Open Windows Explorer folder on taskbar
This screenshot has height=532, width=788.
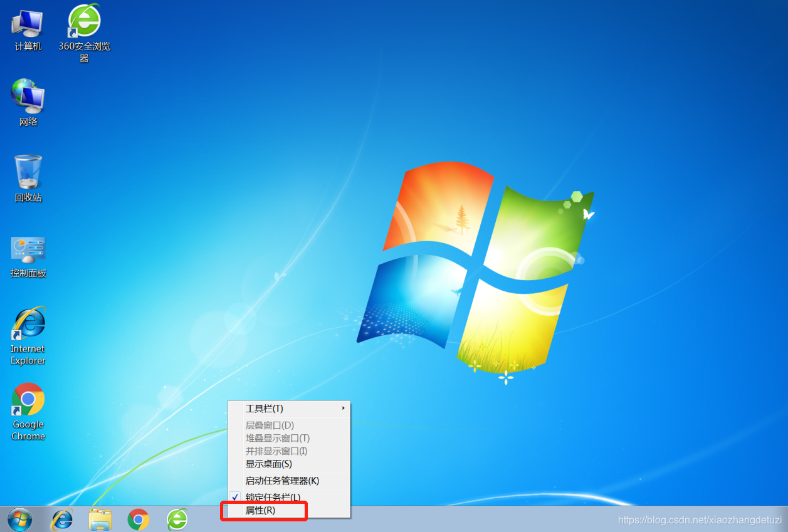[x=100, y=519]
